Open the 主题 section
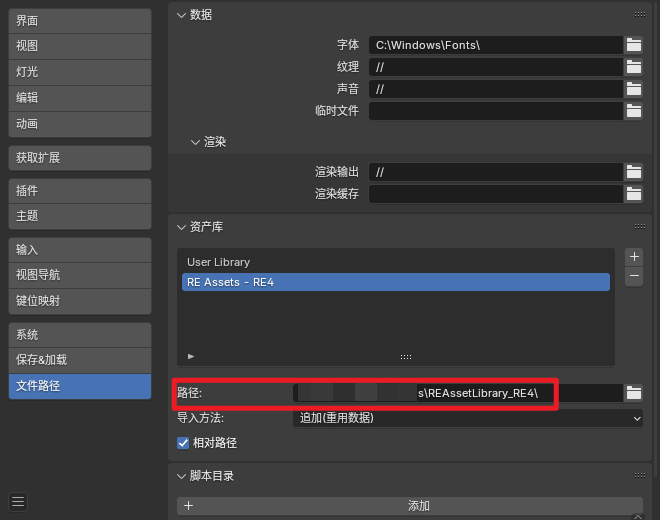 (80, 217)
